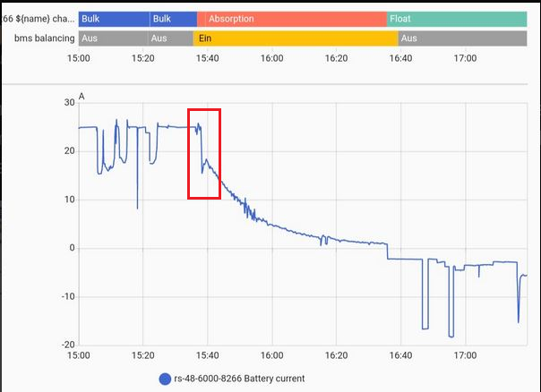Click the 'rs-48-6000-8266 Battery current' legend label
This screenshot has height=392, width=541.
tap(239, 379)
